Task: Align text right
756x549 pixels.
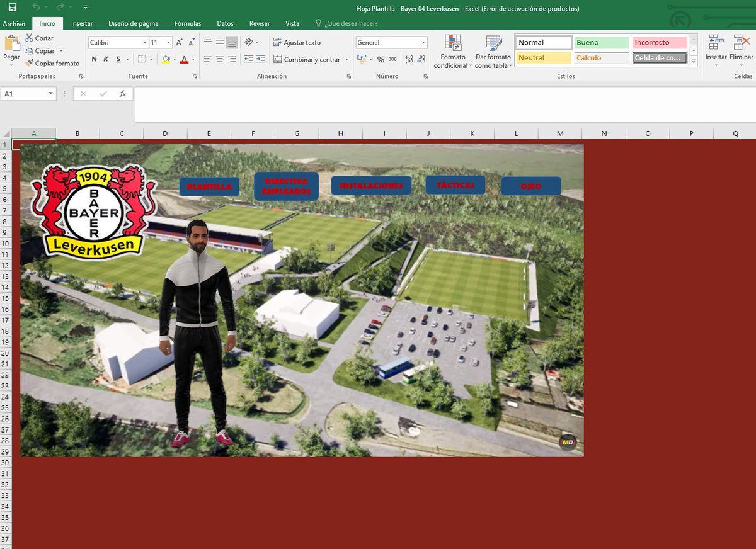Action: pyautogui.click(x=232, y=59)
